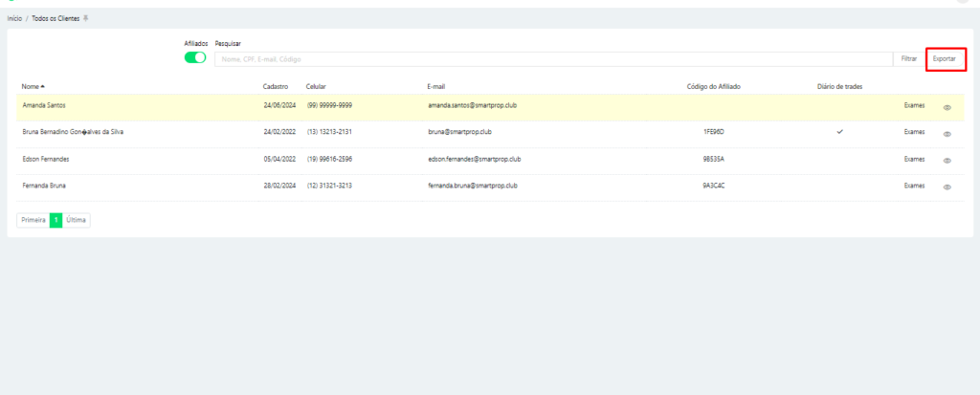Click Bruna Bernadino's Diário de trades checkmark
Screen dimensions: 980x395
click(x=839, y=132)
